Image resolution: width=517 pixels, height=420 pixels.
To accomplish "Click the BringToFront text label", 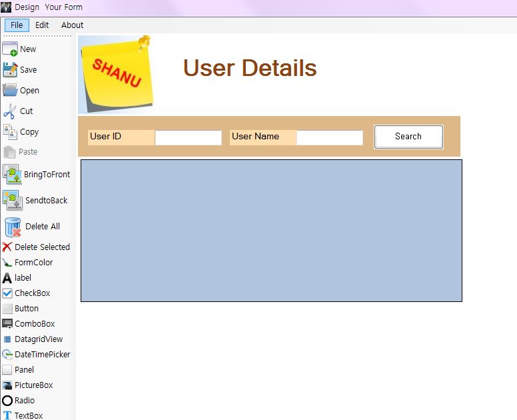I will (47, 175).
